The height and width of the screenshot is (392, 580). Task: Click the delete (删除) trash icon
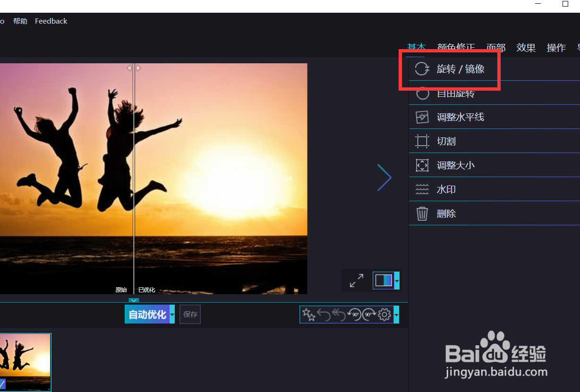[422, 213]
